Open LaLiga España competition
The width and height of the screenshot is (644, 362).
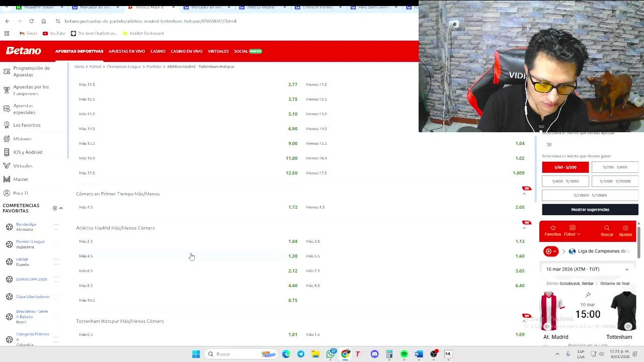(23, 262)
